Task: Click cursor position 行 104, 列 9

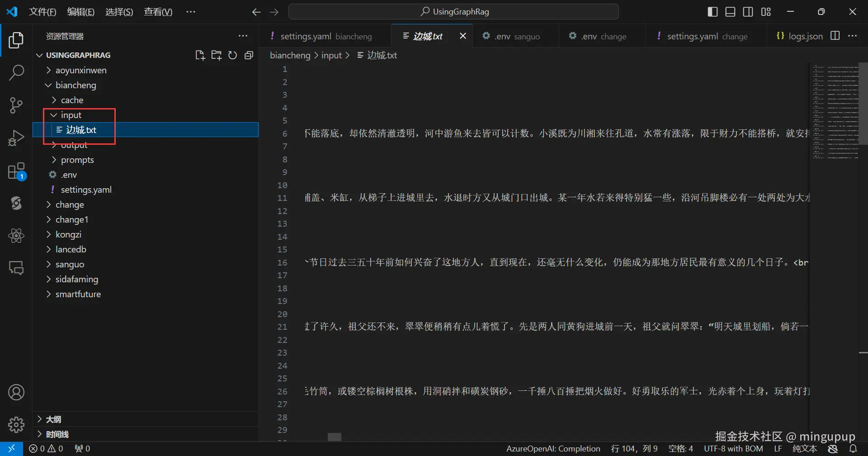Action: coord(634,448)
